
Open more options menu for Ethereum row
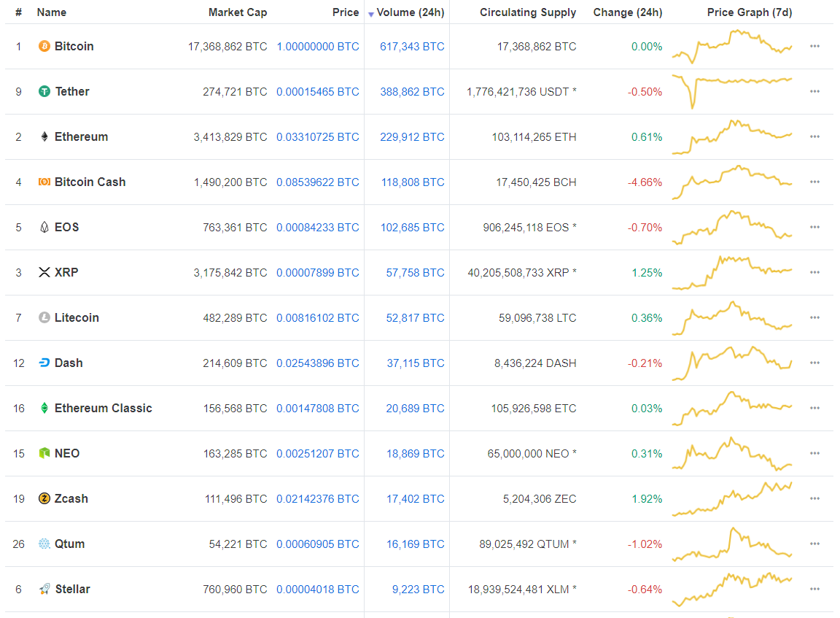pyautogui.click(x=814, y=136)
